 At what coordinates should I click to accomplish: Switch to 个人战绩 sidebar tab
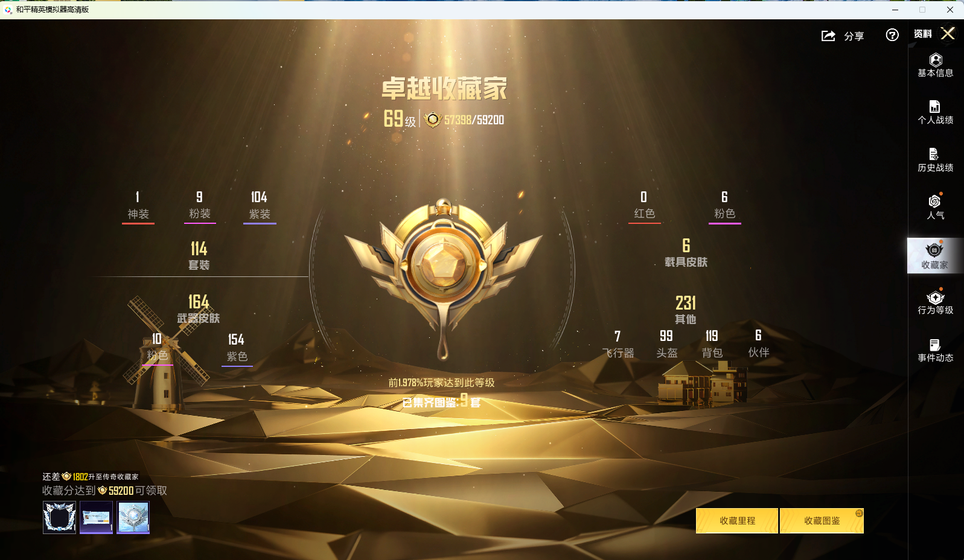pyautogui.click(x=935, y=113)
